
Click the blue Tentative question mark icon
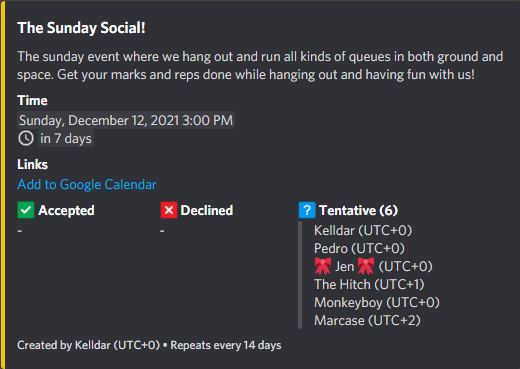pos(307,210)
